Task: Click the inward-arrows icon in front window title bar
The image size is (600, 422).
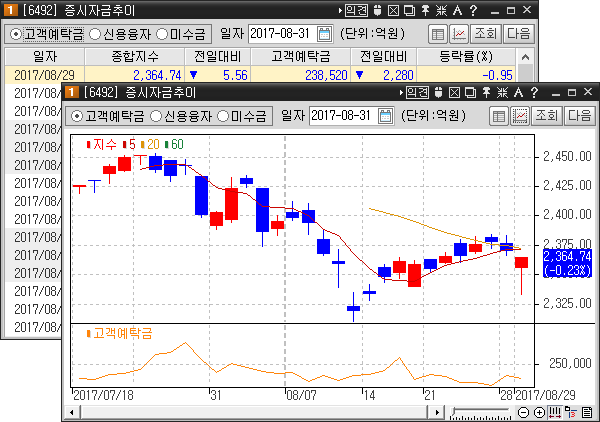Action: (x=502, y=92)
